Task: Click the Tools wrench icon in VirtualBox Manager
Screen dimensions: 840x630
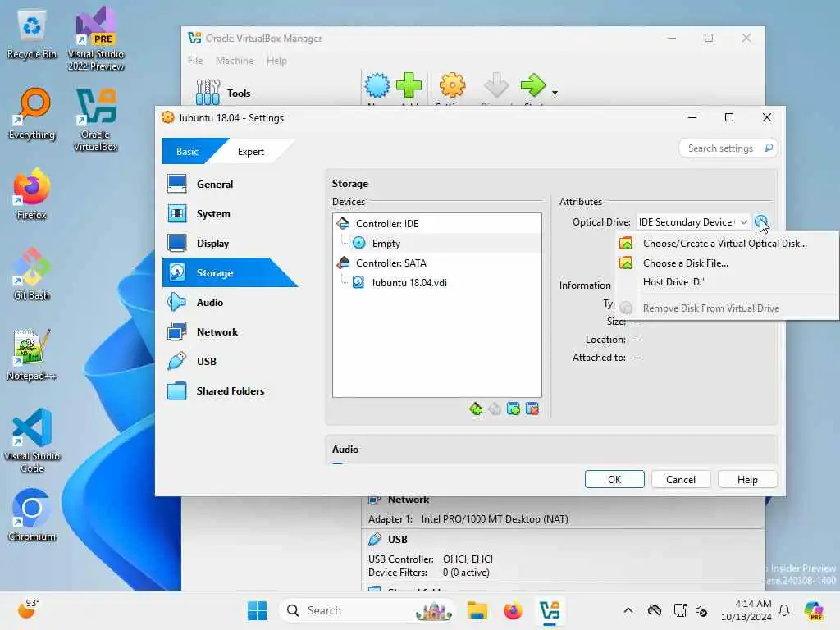Action: point(208,92)
